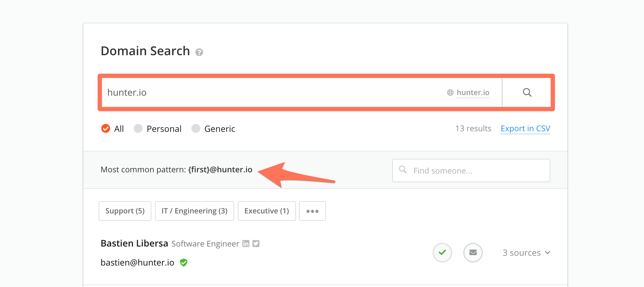Select the All radio filter
This screenshot has height=287, width=644.
(106, 128)
